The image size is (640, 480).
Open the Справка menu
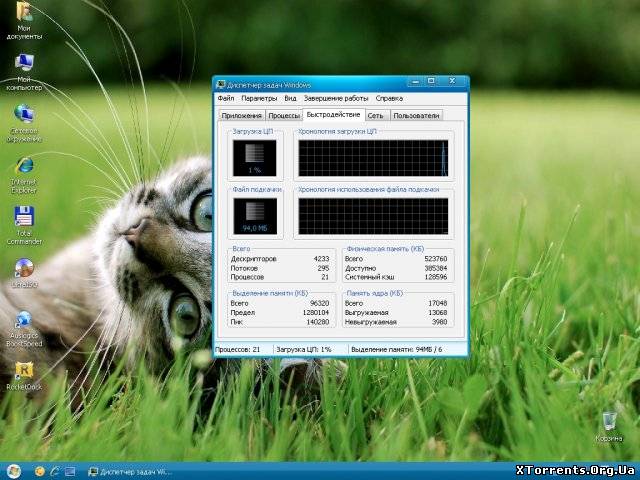(x=390, y=99)
